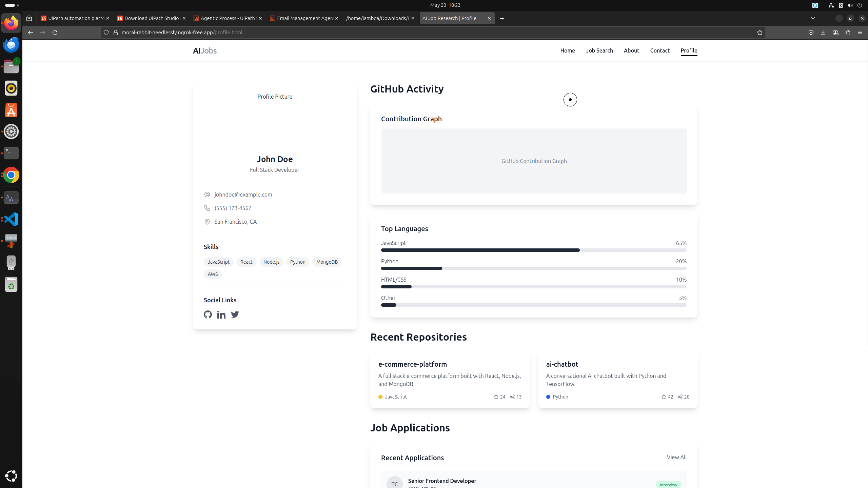Click the Save to Pocket icon
This screenshot has height=488, width=868.
click(x=811, y=33)
